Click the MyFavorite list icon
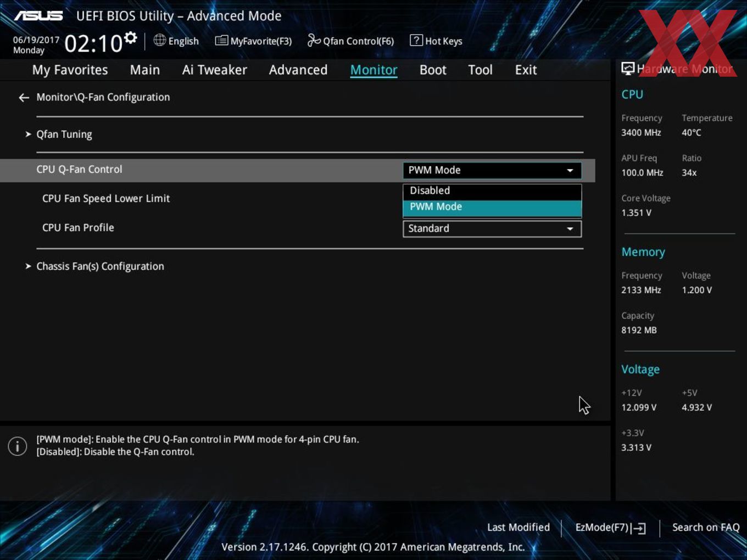747x560 pixels. 221,41
